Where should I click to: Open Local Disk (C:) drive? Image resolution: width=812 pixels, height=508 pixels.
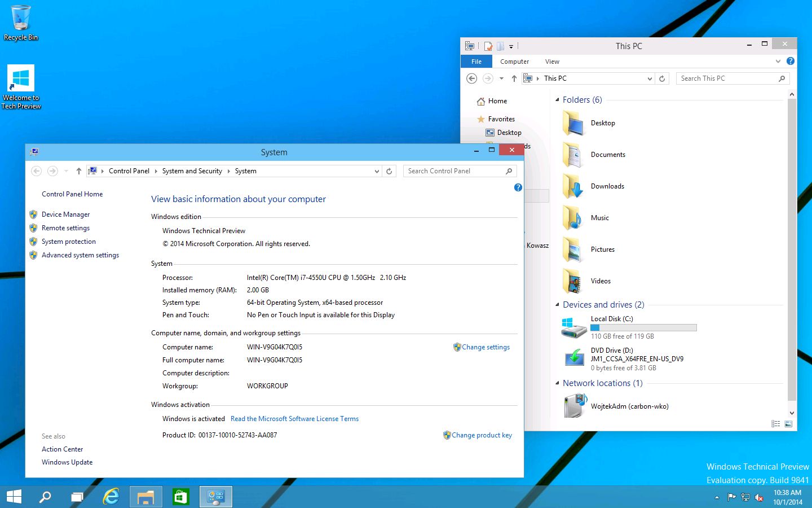612,319
